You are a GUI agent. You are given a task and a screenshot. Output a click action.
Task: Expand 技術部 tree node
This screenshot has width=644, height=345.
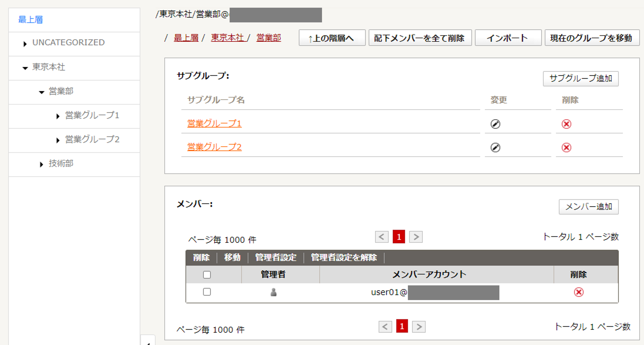41,164
